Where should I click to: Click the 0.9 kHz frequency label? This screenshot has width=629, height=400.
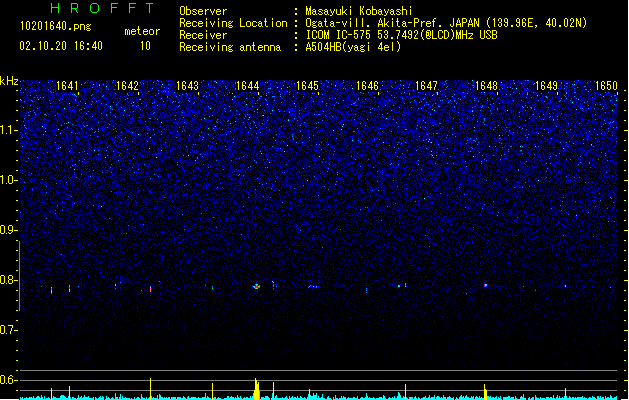[9, 230]
